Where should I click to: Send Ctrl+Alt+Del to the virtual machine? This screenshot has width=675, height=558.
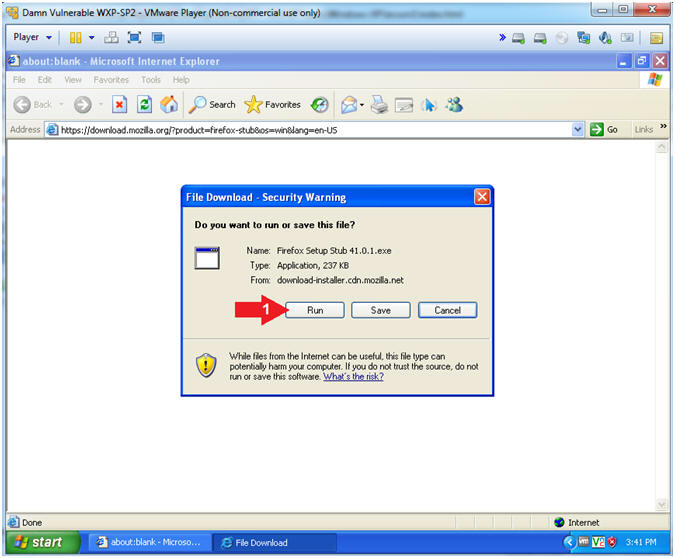[111, 37]
